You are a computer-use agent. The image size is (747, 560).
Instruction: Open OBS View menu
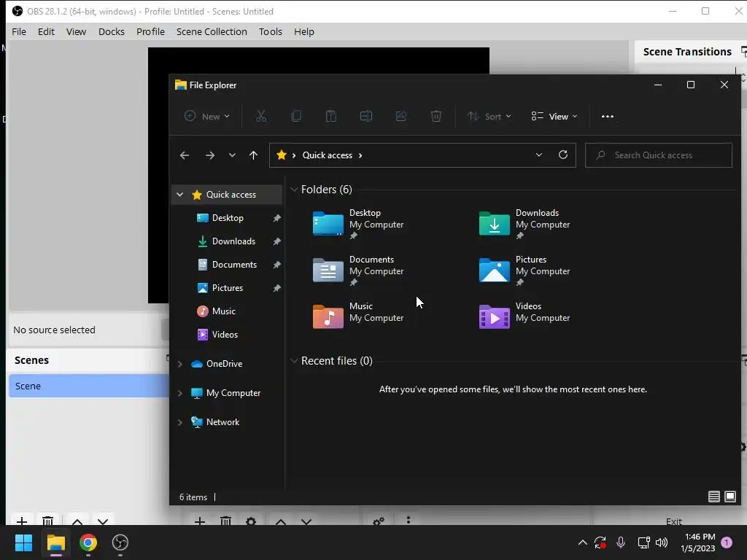(x=76, y=31)
